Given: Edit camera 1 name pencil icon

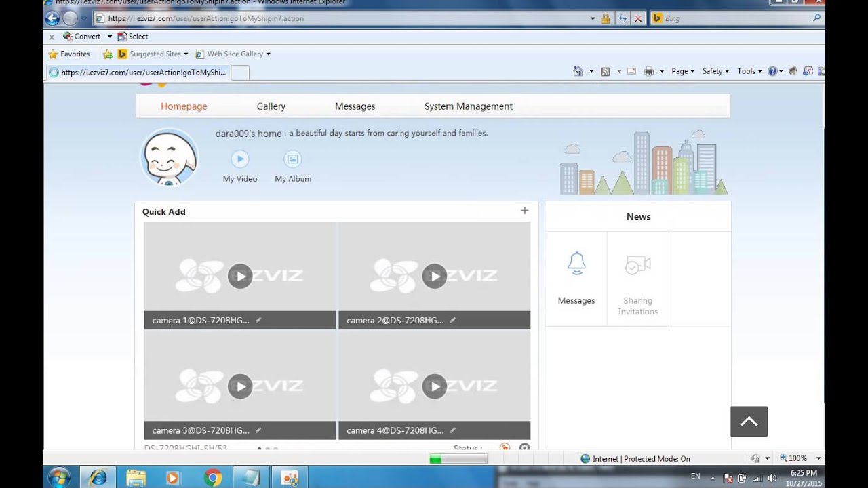Looking at the screenshot, I should point(258,320).
